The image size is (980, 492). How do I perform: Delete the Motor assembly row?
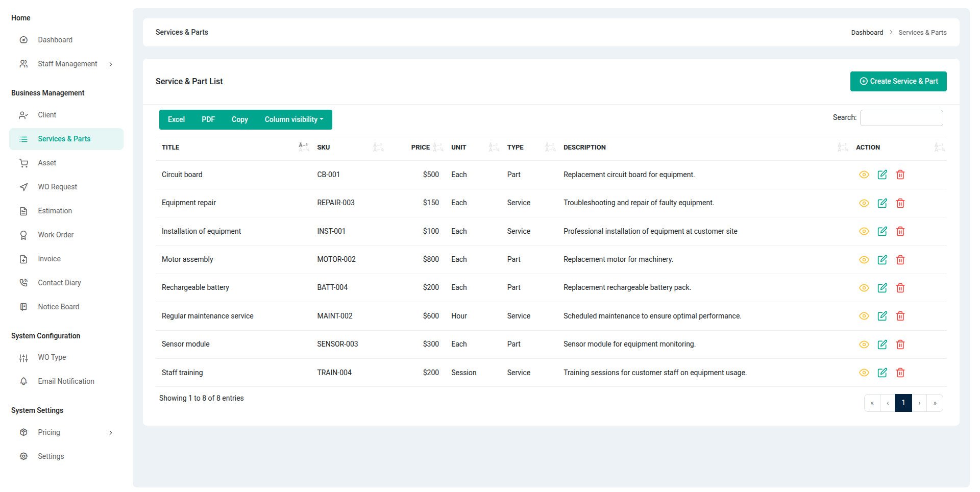[x=900, y=260]
